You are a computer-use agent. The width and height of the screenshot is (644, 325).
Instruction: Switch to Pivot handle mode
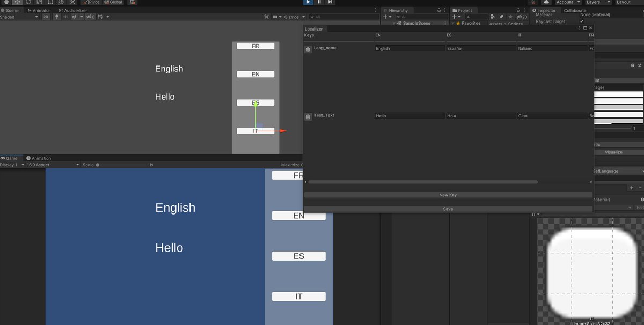92,2
